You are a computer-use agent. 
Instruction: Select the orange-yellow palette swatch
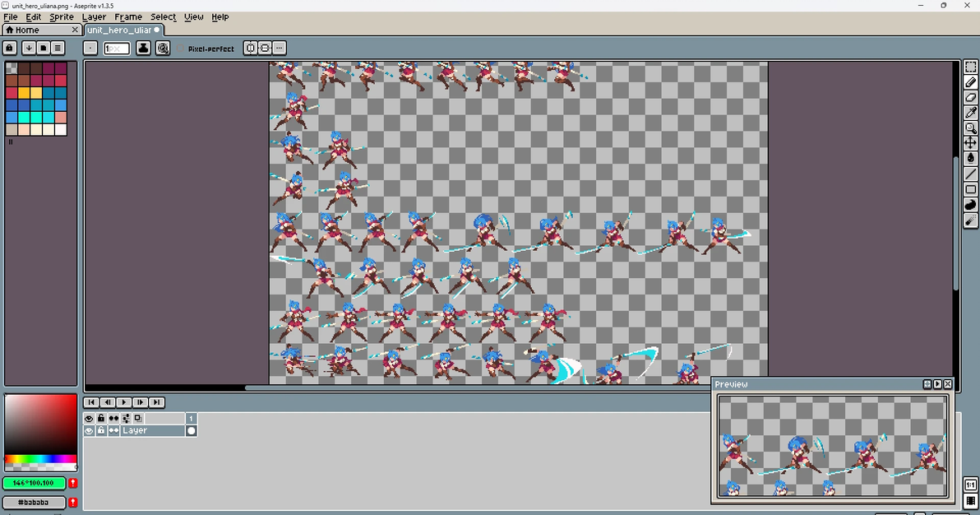tap(24, 93)
